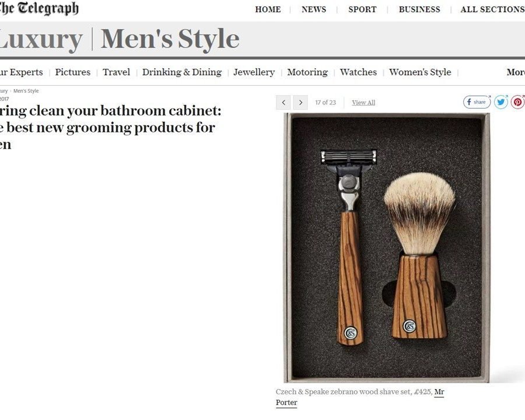Expand the More navigation options
The image size is (525, 420).
516,72
